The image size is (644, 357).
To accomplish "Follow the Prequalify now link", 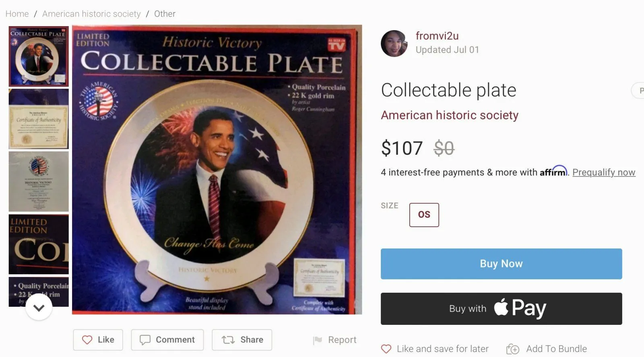I will [604, 172].
